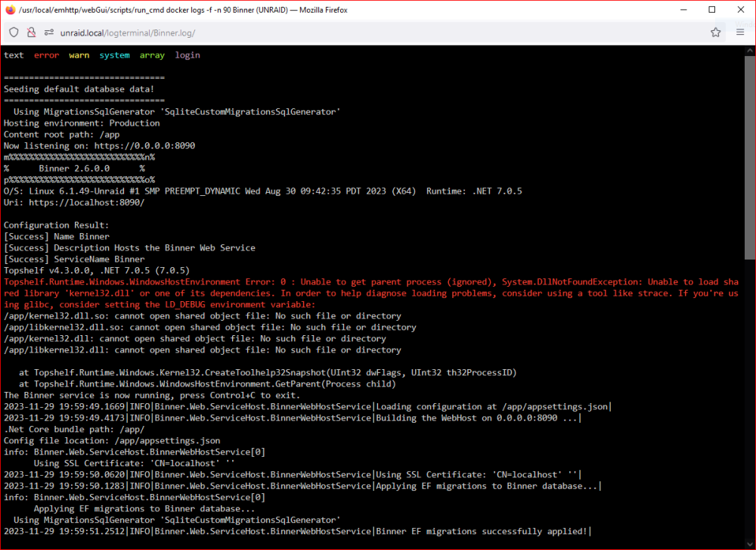Viewport: 756px width, 550px height.
Task: Minimize the Firefox window
Action: [683, 10]
